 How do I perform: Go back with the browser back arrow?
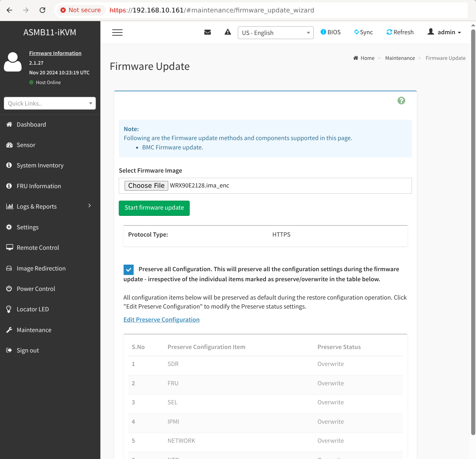(x=9, y=10)
